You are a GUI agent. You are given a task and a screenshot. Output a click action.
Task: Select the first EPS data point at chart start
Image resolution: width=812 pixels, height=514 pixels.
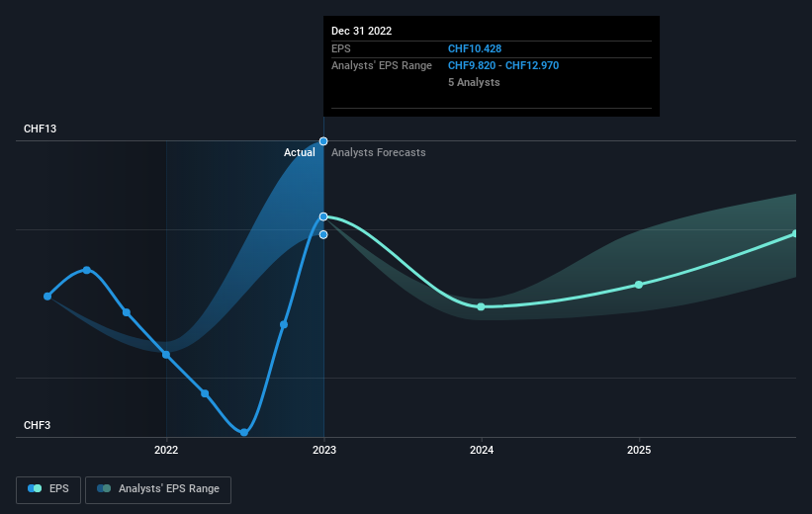pyautogui.click(x=47, y=297)
